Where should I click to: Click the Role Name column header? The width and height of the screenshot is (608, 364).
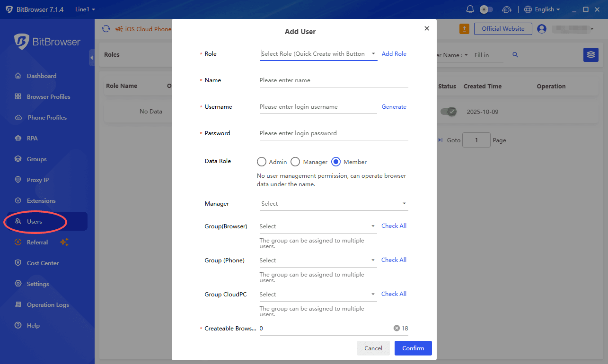click(122, 86)
